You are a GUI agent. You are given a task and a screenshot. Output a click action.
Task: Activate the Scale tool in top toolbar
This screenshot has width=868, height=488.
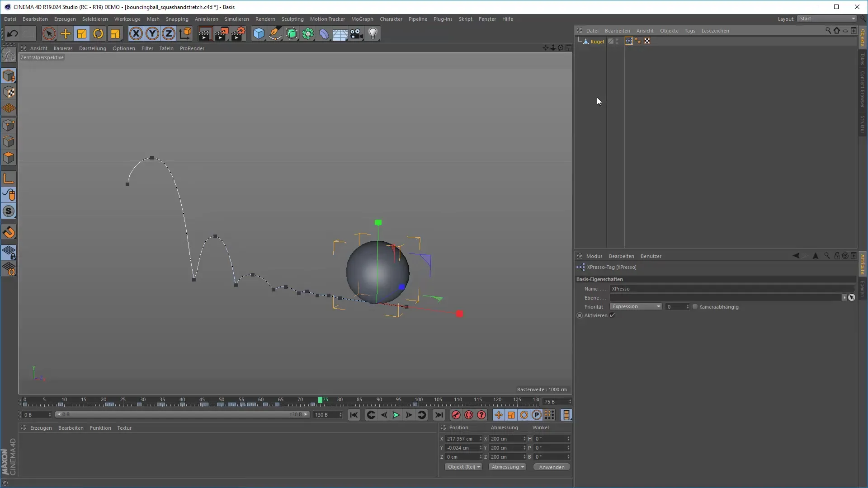[x=82, y=33]
